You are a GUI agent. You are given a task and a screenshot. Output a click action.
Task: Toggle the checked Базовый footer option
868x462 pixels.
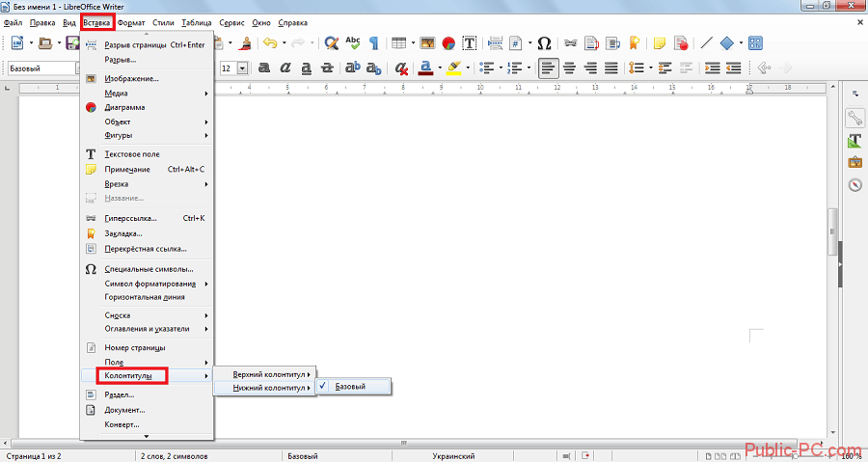click(355, 387)
